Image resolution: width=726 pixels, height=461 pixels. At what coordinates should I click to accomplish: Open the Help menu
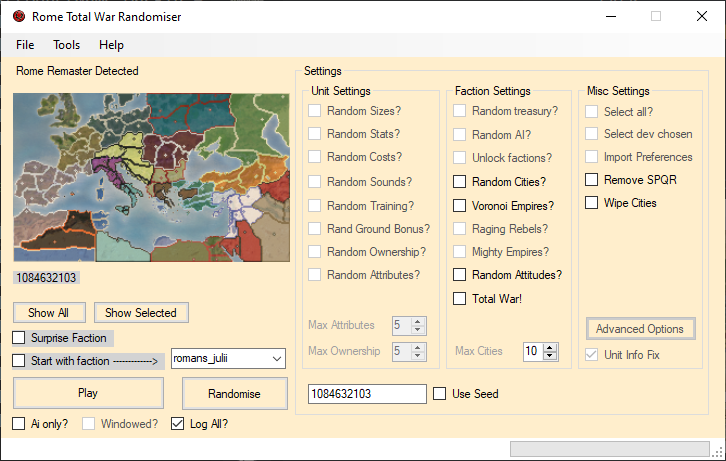pos(111,45)
